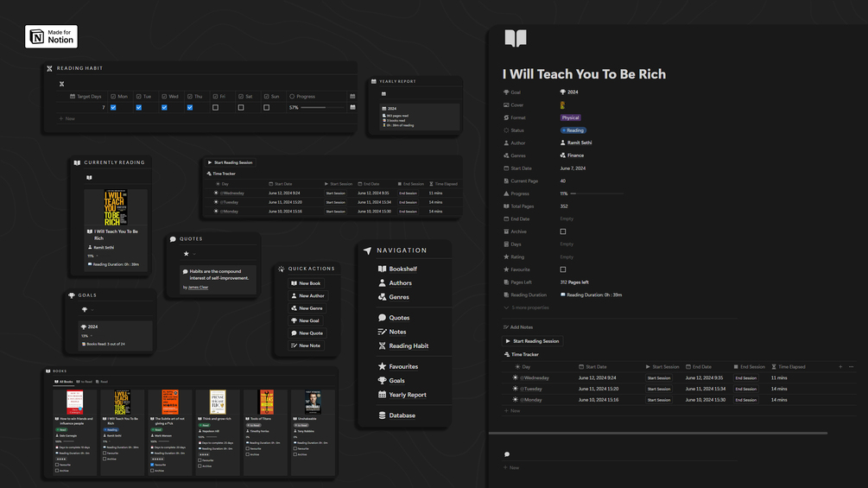The image size is (868, 488).
Task: Click Start Reading Session on the book page
Action: (x=533, y=341)
